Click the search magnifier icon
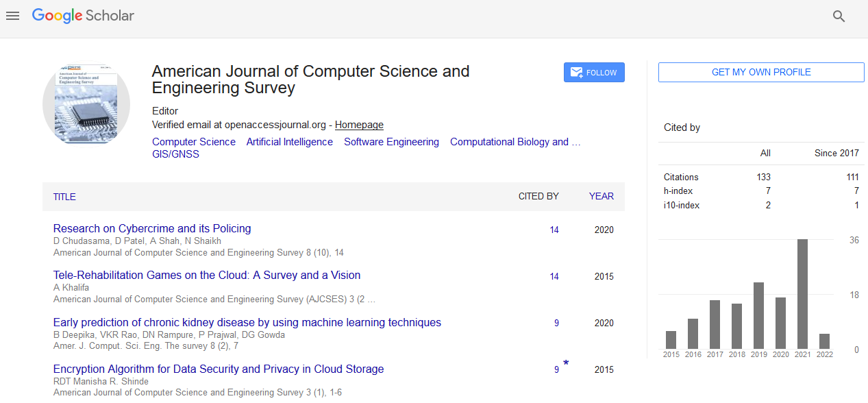 pos(839,16)
